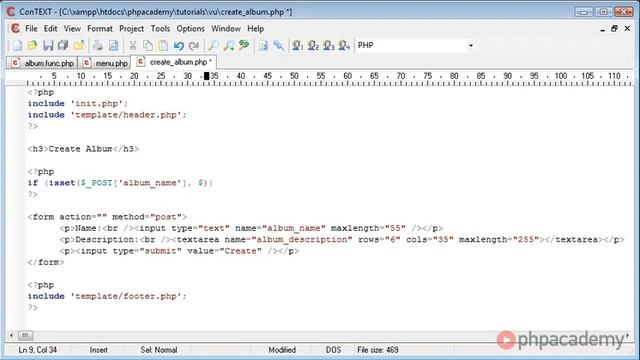Screen dimensions: 640x360
Task: Open the Edit menu
Action: (51, 29)
